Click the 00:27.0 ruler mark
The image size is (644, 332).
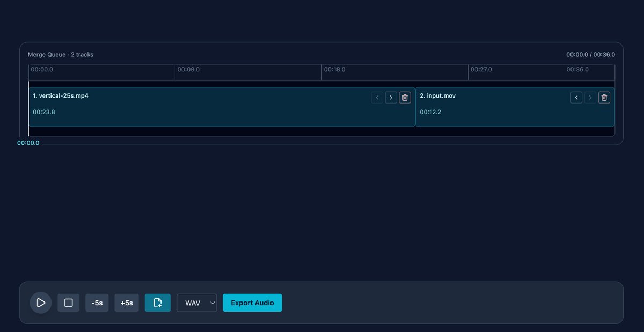481,70
